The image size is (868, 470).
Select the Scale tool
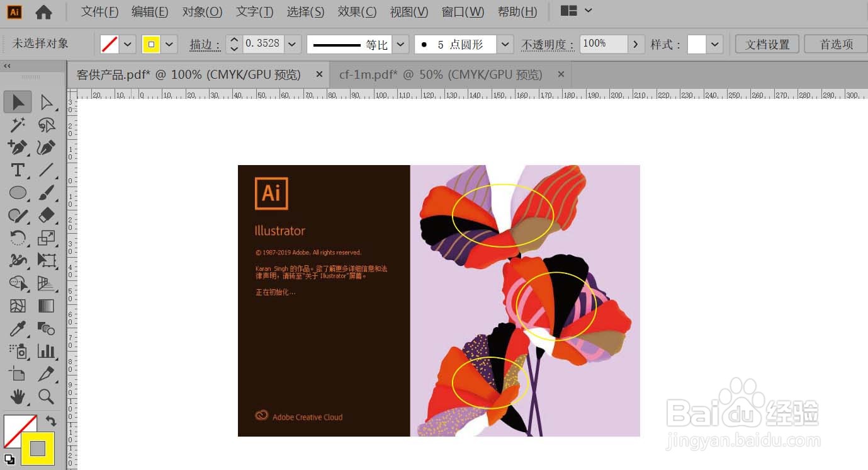pyautogui.click(x=47, y=238)
